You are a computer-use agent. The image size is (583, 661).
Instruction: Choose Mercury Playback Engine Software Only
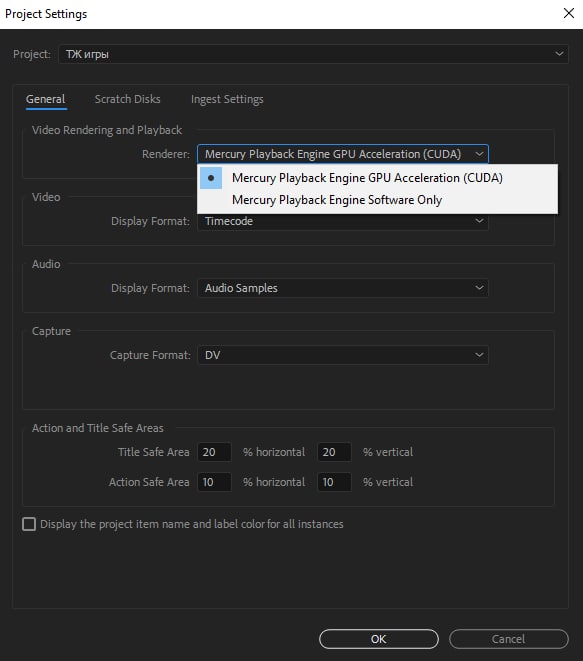377,200
